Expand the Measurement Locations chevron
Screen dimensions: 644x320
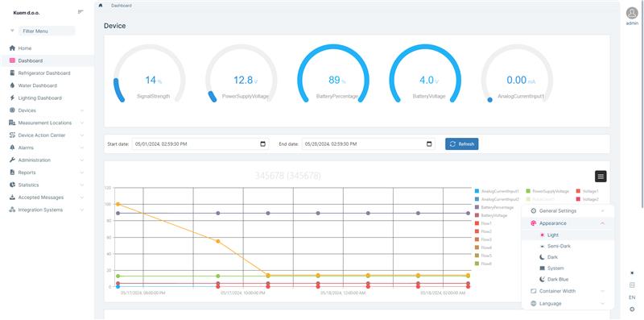pos(82,123)
